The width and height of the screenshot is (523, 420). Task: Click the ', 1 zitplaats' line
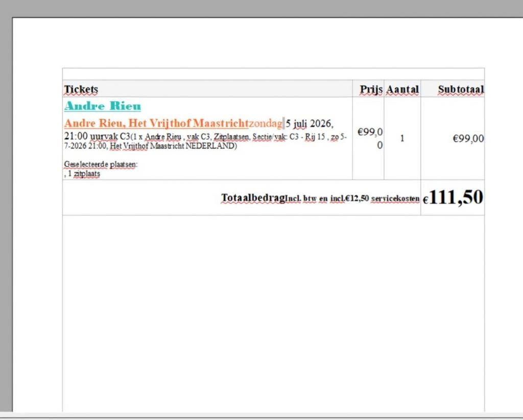pyautogui.click(x=82, y=174)
